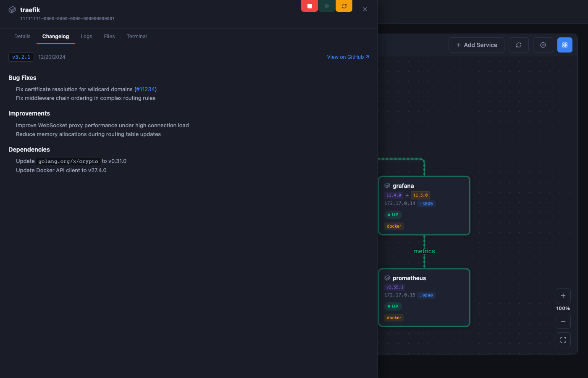
Task: Zoom in with the plus button
Action: [x=563, y=296]
